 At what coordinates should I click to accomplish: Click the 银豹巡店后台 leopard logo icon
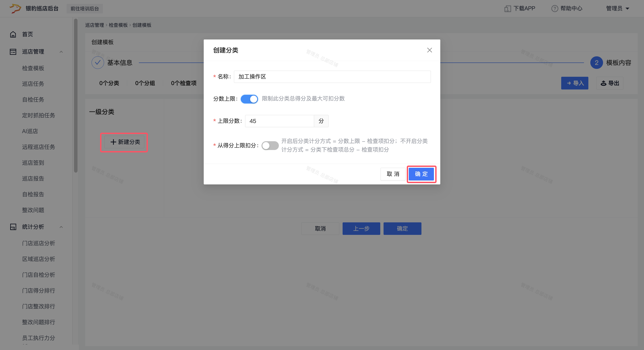click(x=15, y=8)
